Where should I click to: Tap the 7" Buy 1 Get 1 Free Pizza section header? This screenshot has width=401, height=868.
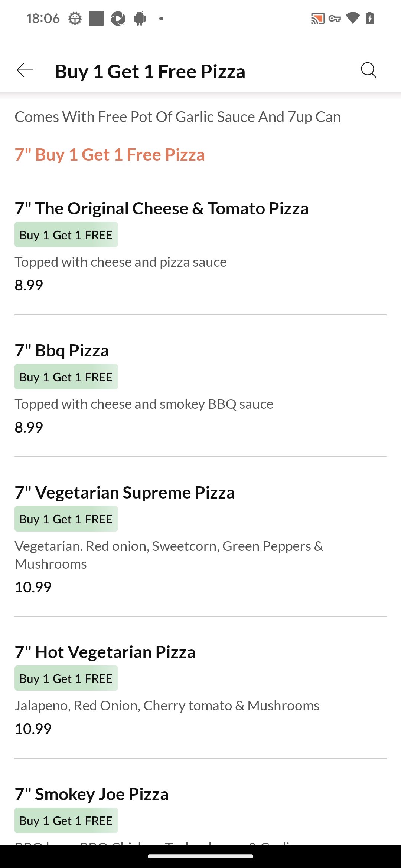point(110,155)
